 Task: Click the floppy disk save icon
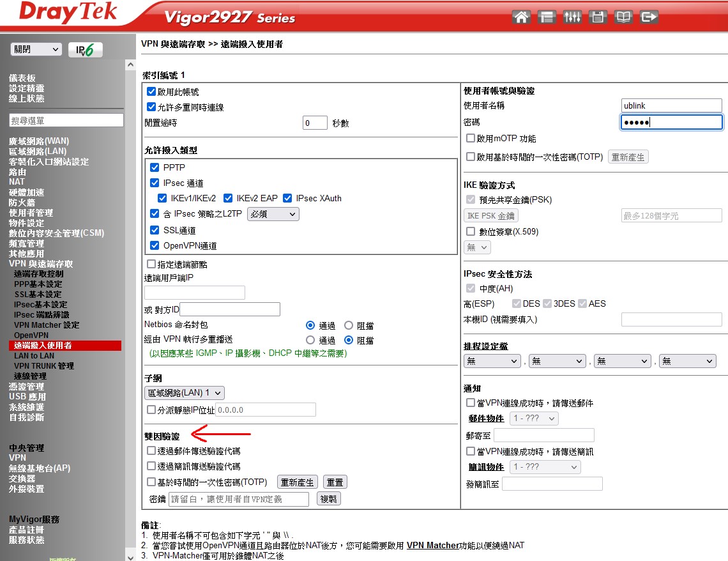[x=598, y=17]
